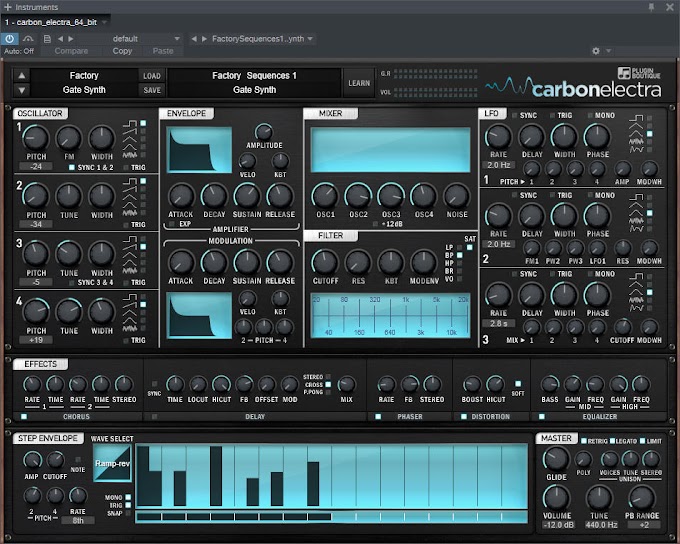Add instrument with plus icon
Image resolution: width=680 pixels, height=544 pixels.
(x=7, y=7)
